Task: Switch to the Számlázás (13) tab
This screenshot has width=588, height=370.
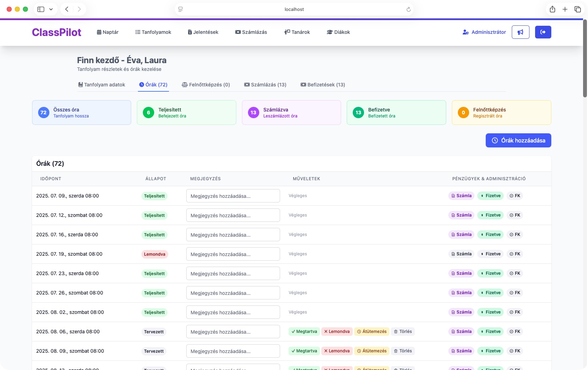Action: pyautogui.click(x=265, y=85)
